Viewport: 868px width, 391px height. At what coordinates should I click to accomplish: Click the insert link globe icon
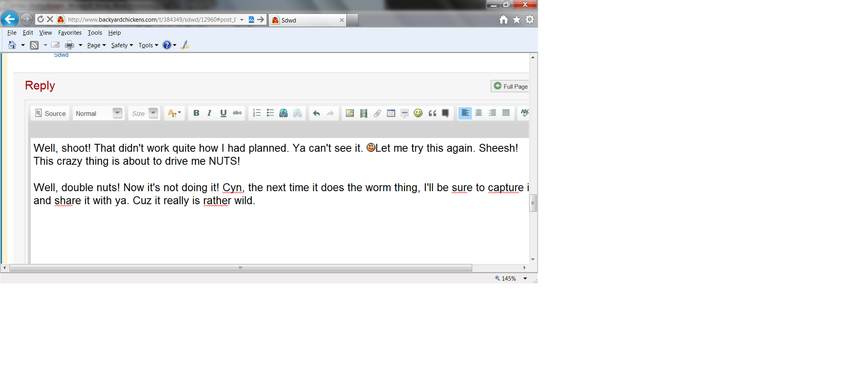tap(283, 113)
